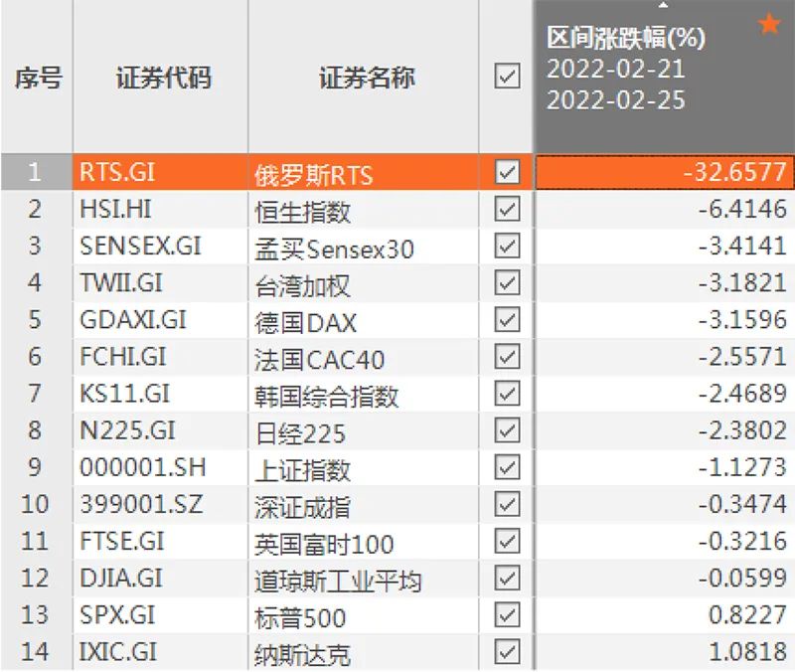Toggle checkbox for 道琼斯工业平均 row
This screenshot has width=795, height=672.
point(507,579)
